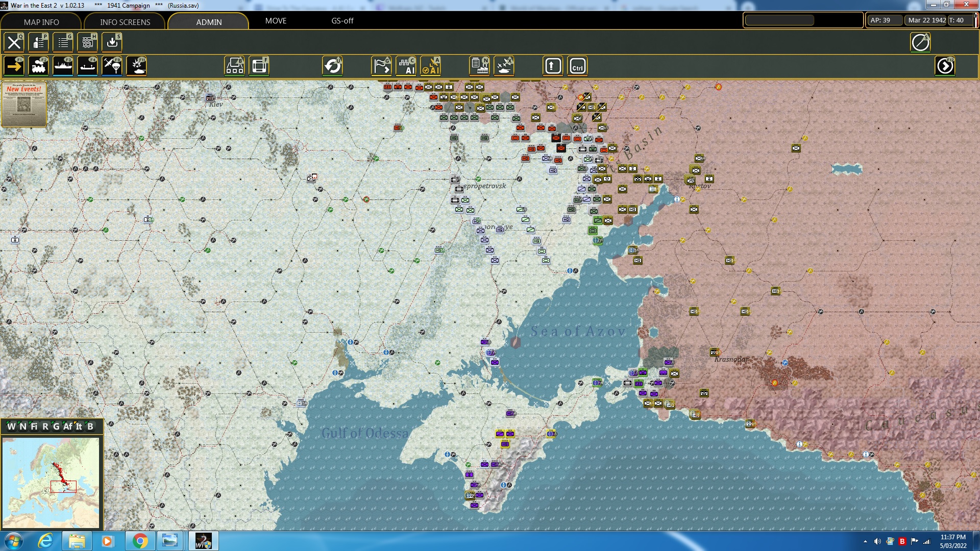Toggle the Af filter button

pyautogui.click(x=68, y=427)
